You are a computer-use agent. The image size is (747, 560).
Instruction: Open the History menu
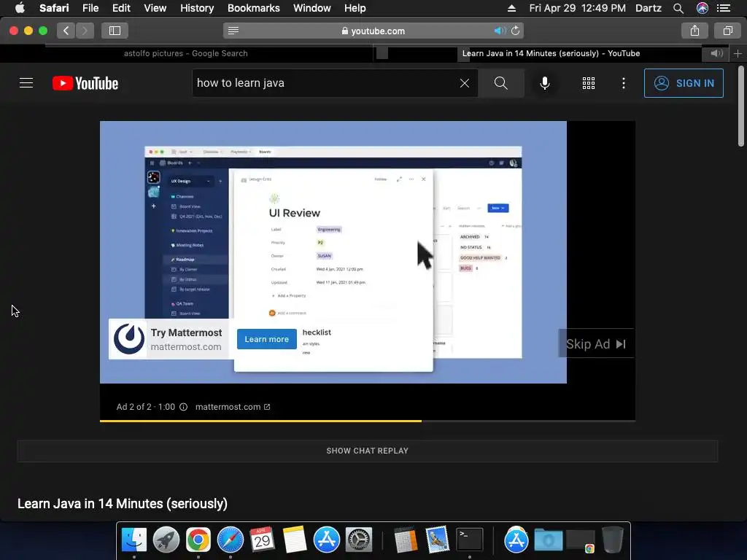[197, 8]
